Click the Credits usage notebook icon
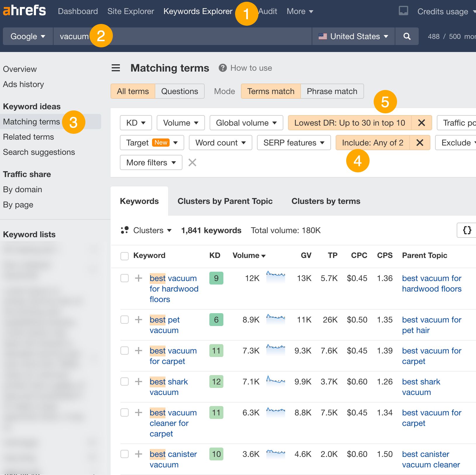476x475 pixels. 403,11
